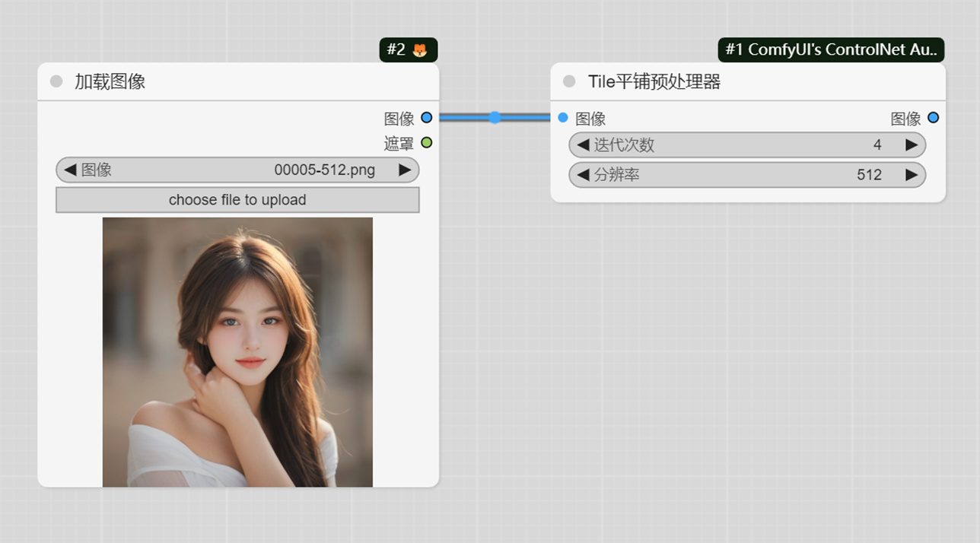Click the blue 图像 output socket on 加载图像 node
Viewport: 980px width, 543px height.
coord(426,118)
